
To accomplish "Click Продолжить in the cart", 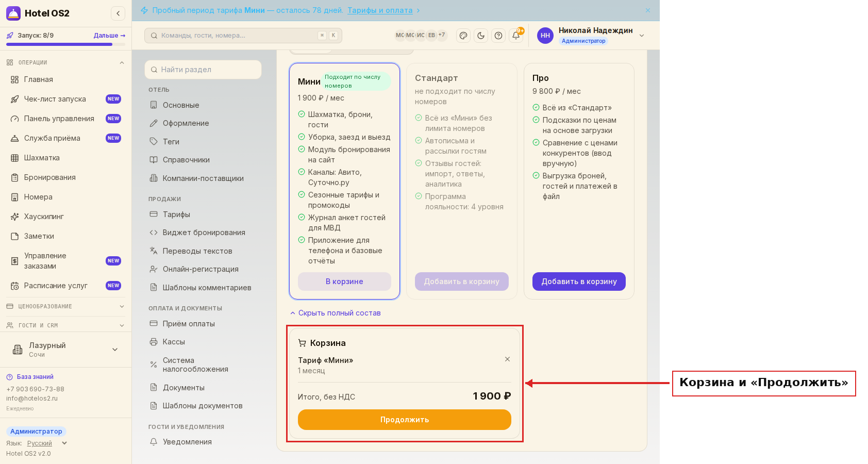I will coord(405,420).
